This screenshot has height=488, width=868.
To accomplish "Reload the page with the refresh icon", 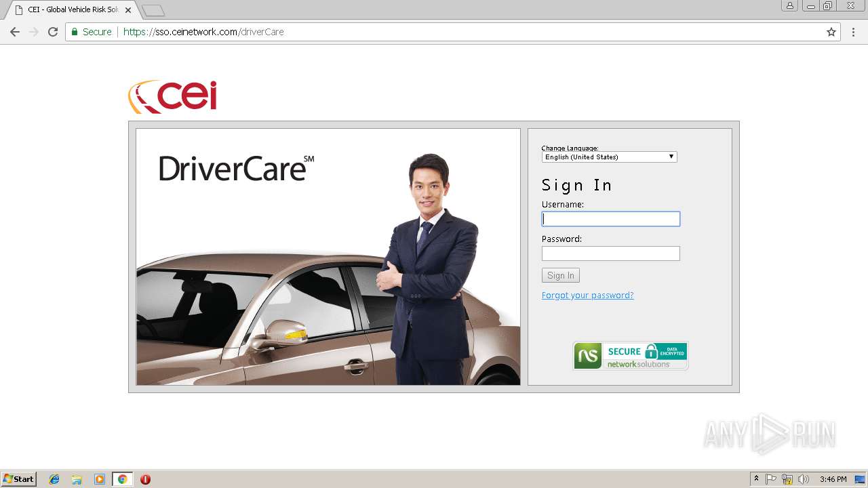I will 53,32.
